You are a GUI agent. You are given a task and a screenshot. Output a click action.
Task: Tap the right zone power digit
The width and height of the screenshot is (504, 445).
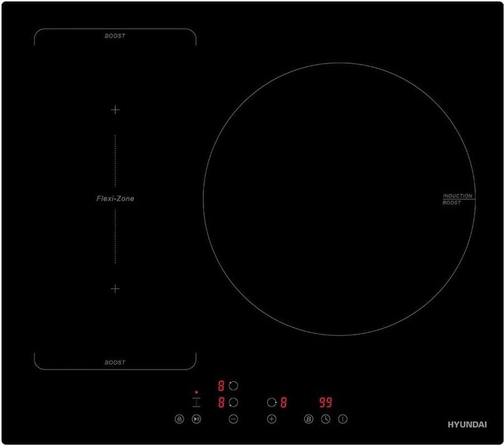[x=283, y=402]
